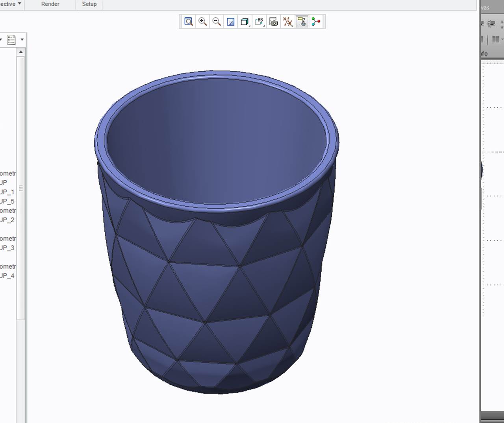Open the Saved Orientations dropdown icon
The image size is (504, 423).
(259, 22)
